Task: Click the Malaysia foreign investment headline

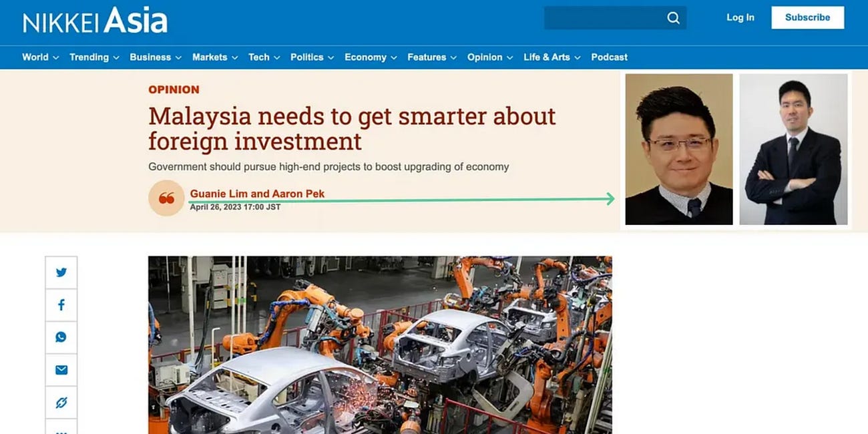Action: tap(352, 128)
